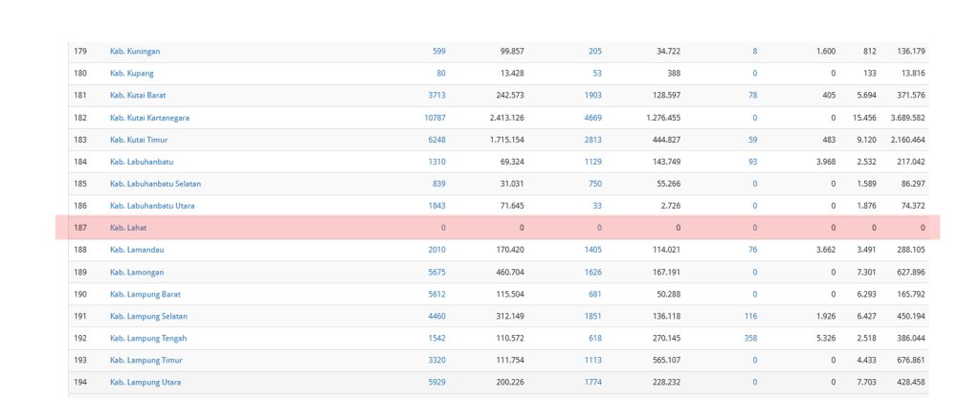This screenshot has height=420, width=980.
Task: Click the Kab. Kupang region name
Action: pos(131,74)
